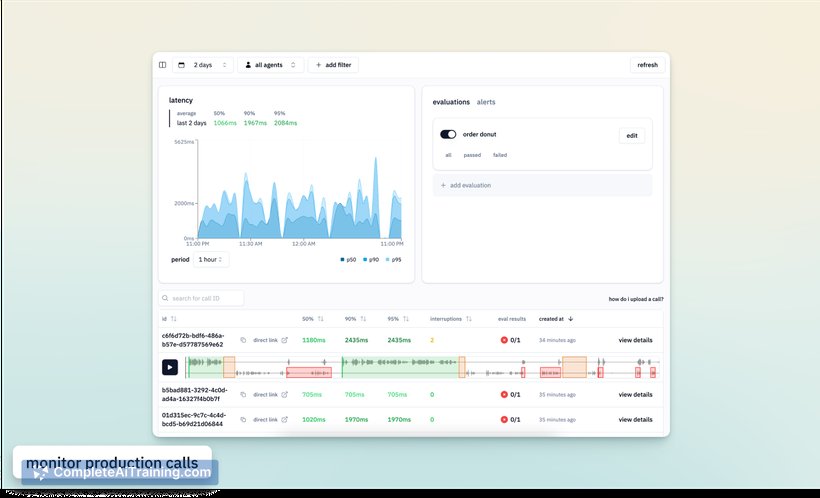Sort the id column

point(173,319)
